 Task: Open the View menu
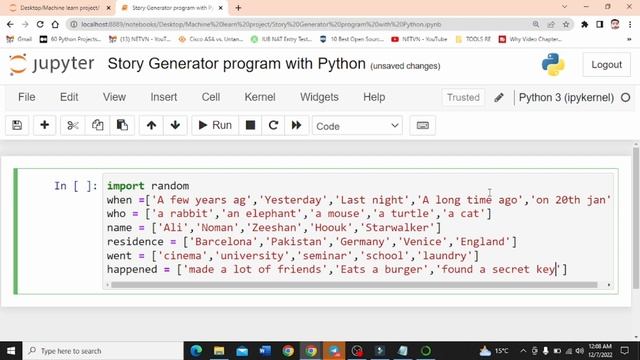click(114, 97)
